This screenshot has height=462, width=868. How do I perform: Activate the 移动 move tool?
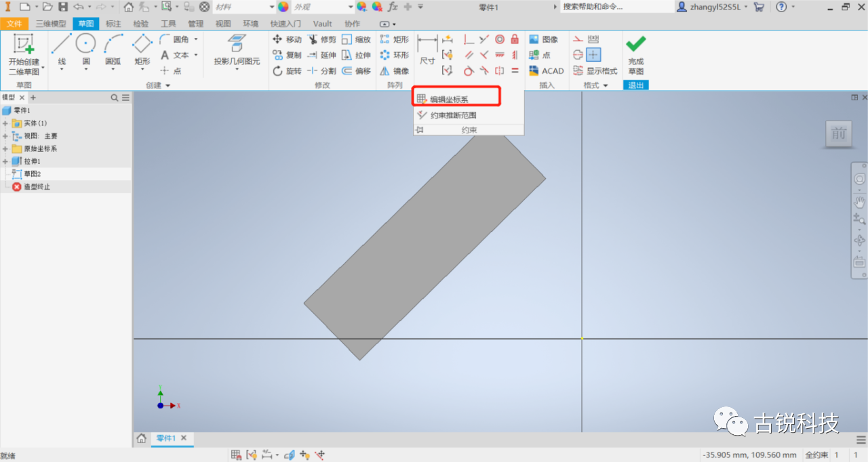point(287,39)
